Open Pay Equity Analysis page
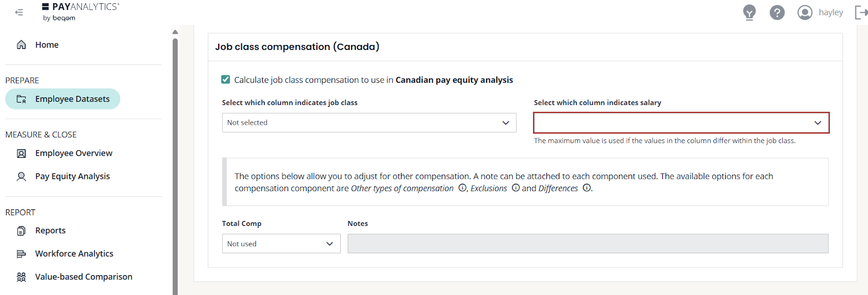The image size is (868, 295). pyautogui.click(x=72, y=176)
